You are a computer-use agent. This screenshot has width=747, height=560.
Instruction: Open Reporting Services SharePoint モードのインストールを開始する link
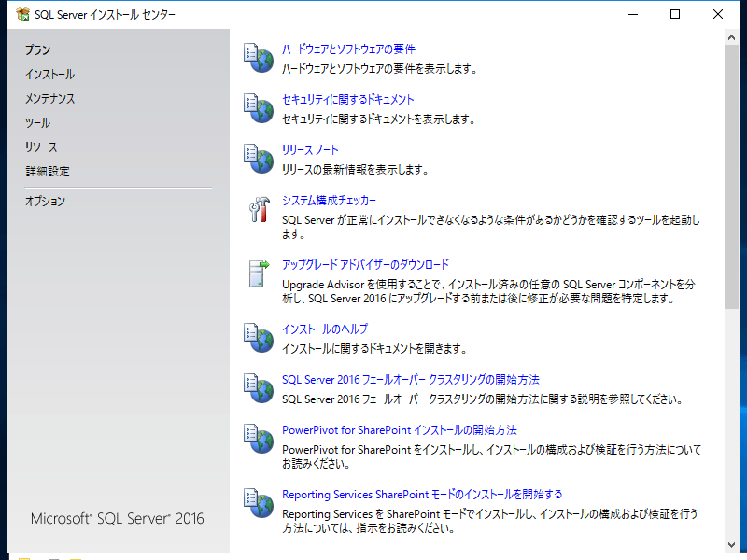[422, 495]
